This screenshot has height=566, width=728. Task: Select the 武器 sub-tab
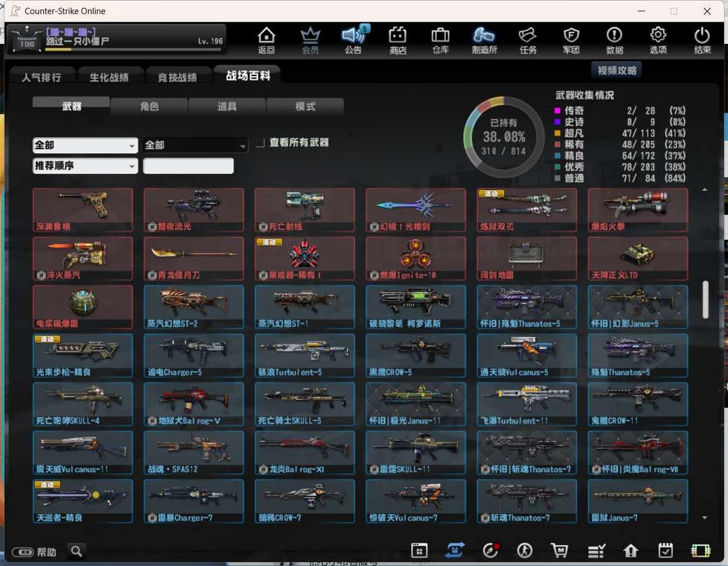(71, 106)
